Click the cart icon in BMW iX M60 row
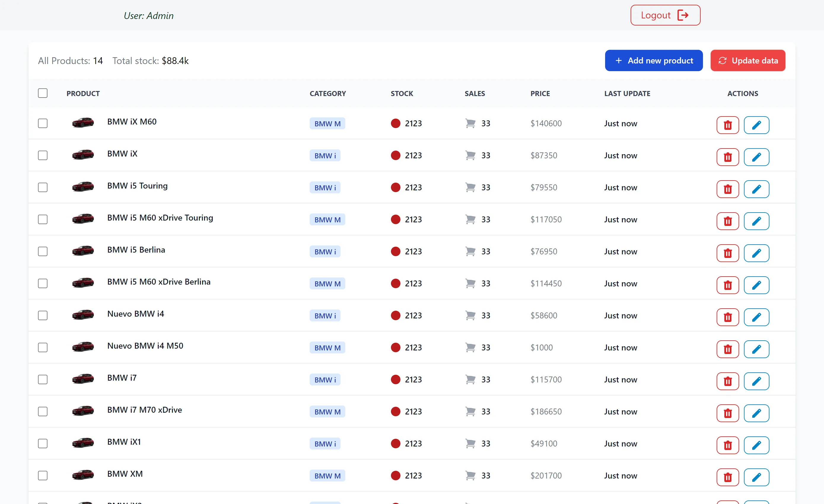This screenshot has height=504, width=824. pos(470,124)
